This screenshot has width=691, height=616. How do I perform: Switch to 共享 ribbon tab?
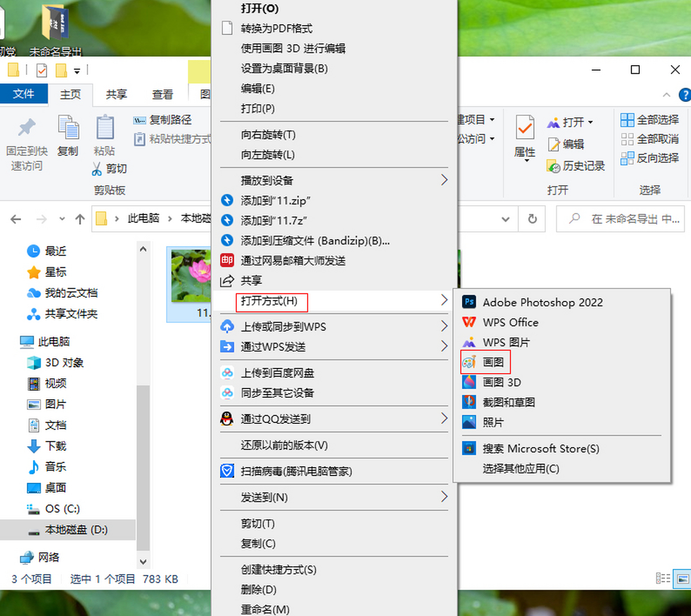117,94
